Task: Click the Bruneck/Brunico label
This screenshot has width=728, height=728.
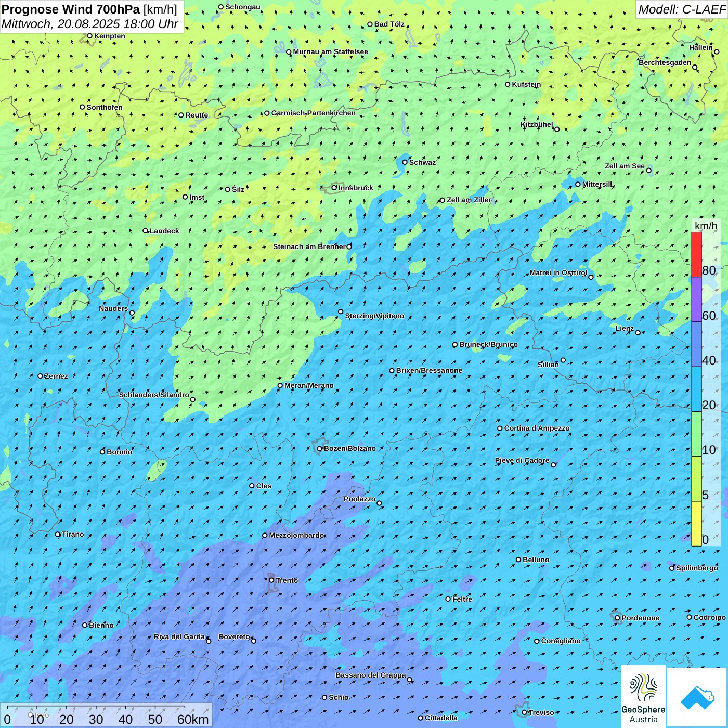Action: click(x=488, y=344)
